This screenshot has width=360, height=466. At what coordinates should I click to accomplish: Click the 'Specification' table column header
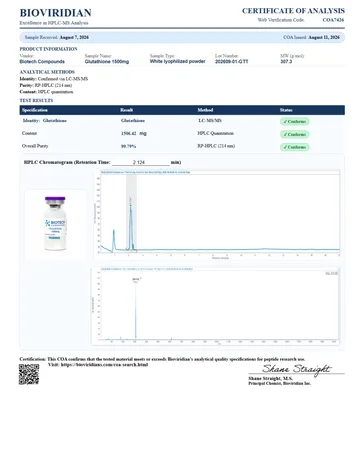point(35,110)
